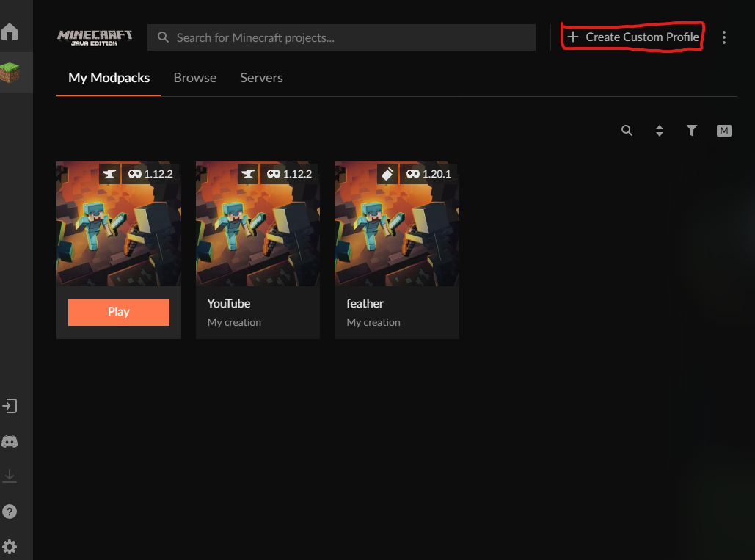Click the modpack list search icon
Screen dimensions: 755x560
[627, 130]
